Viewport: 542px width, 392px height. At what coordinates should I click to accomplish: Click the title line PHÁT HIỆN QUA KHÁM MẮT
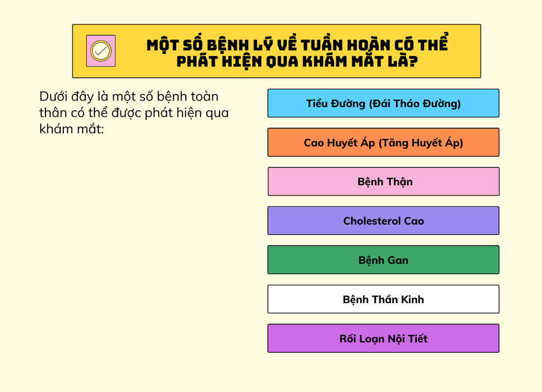click(297, 61)
